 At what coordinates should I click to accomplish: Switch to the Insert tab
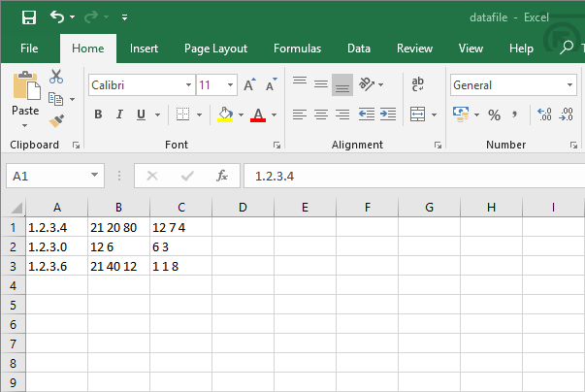click(x=144, y=49)
